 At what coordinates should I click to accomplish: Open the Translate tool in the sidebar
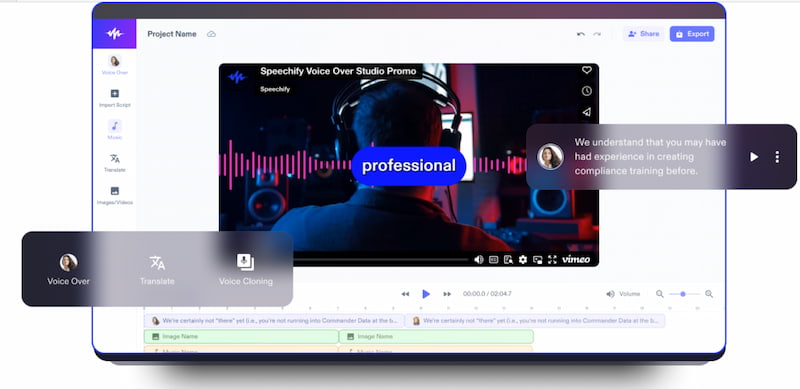tap(115, 163)
